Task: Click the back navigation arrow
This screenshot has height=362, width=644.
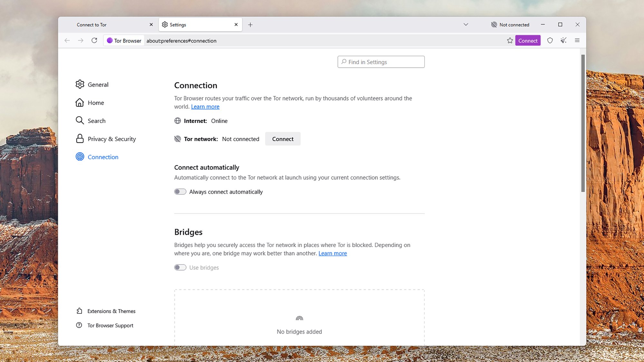Action: click(x=67, y=41)
